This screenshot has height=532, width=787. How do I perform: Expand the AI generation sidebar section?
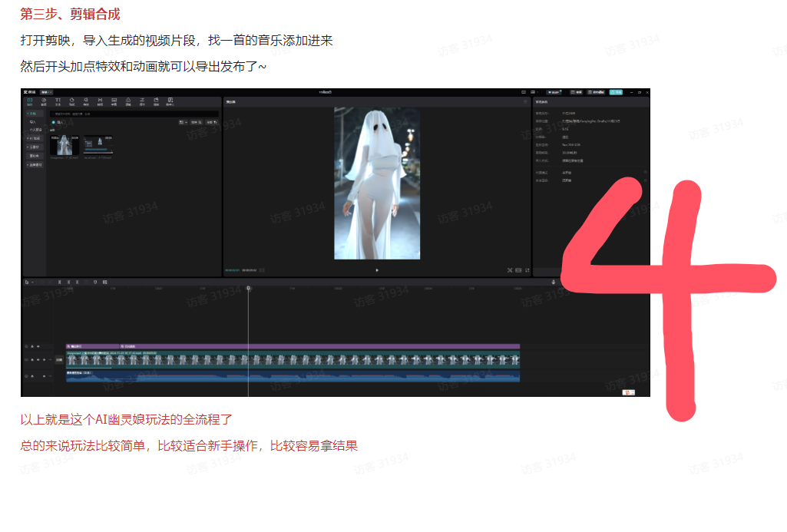tap(35, 138)
